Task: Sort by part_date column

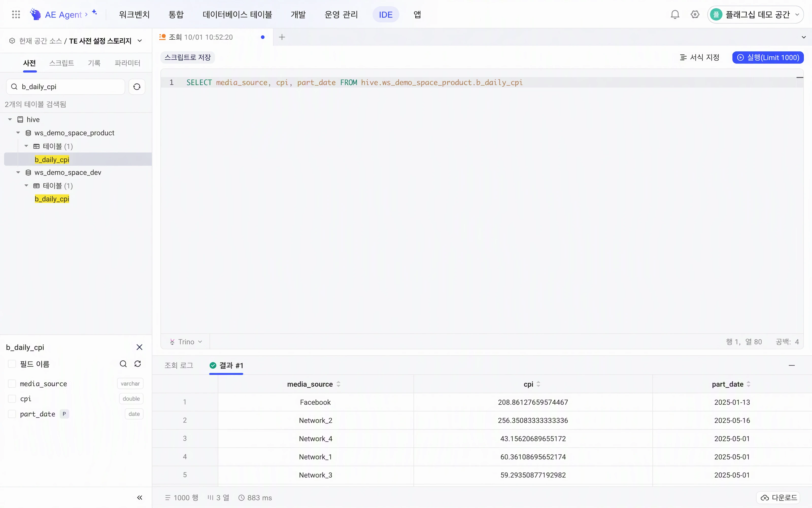Action: tap(748, 384)
